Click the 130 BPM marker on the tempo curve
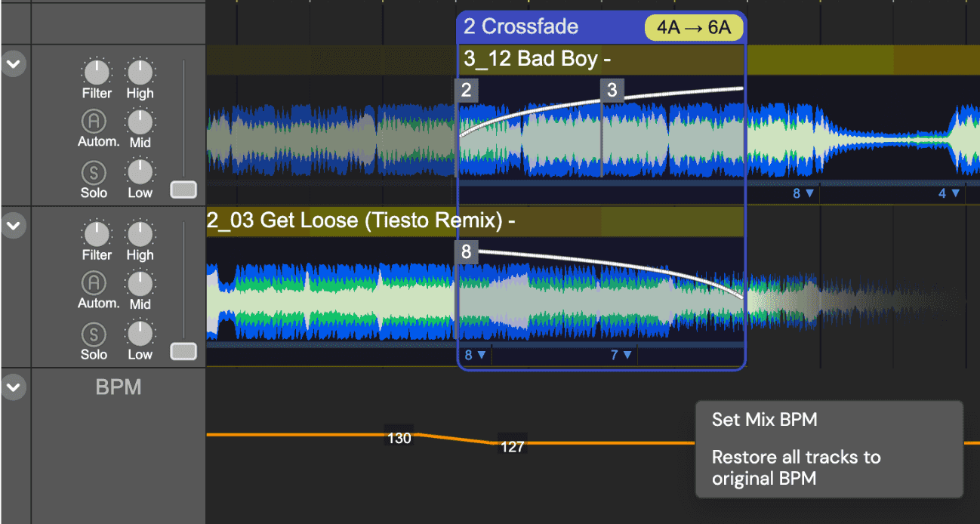The image size is (980, 524). pos(398,438)
